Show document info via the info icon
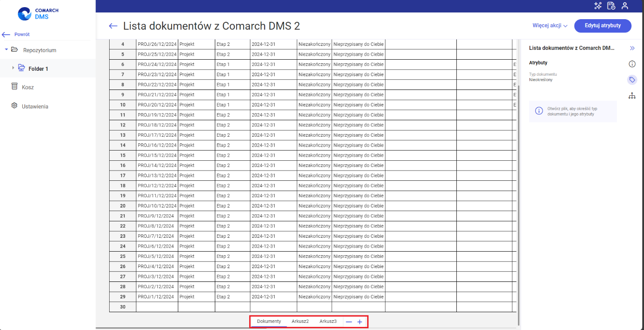644x330 pixels. 632,64
